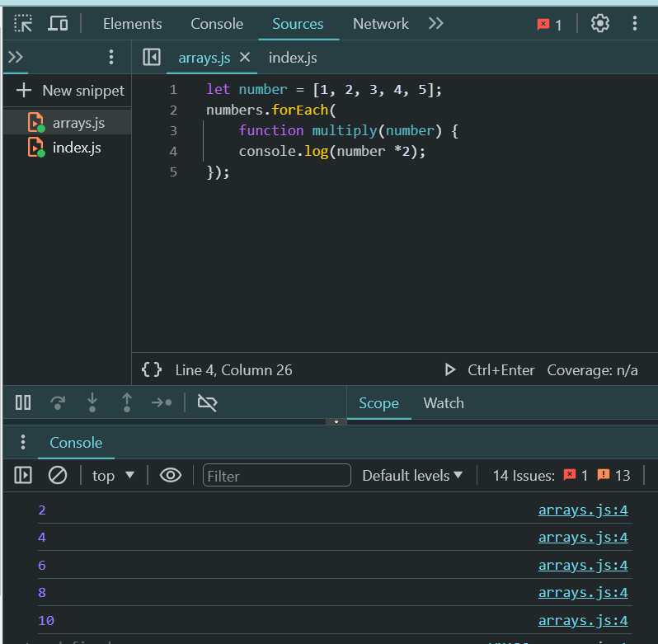The width and height of the screenshot is (658, 644).
Task: Activate the inspect element picker icon
Action: pos(22,23)
